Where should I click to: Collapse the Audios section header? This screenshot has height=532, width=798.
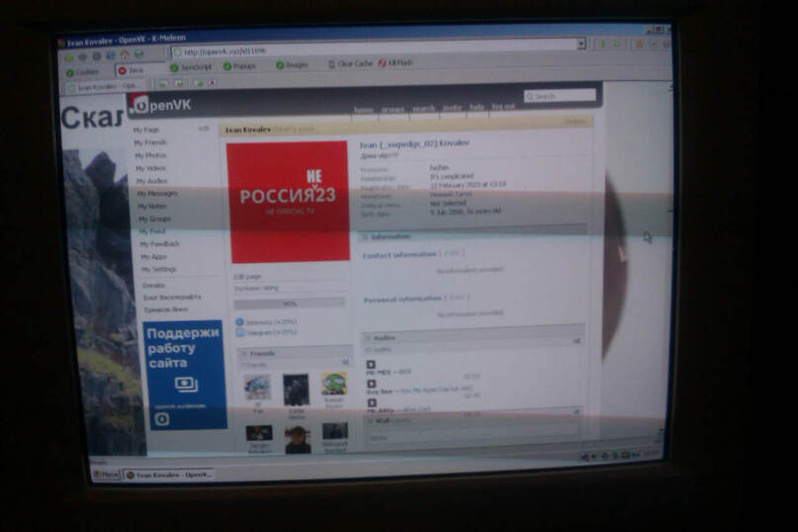pos(473,337)
